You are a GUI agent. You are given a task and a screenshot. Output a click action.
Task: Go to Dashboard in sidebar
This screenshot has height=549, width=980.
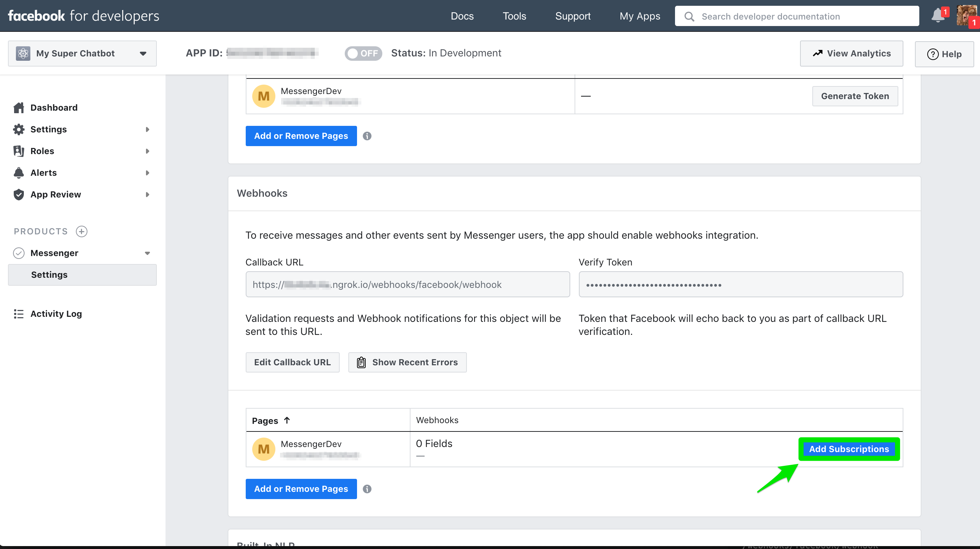[53, 108]
